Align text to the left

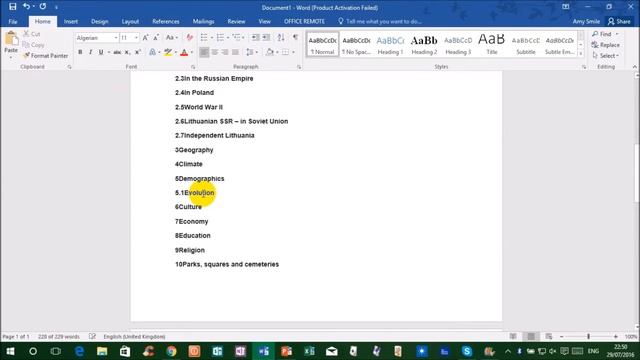[x=204, y=52]
